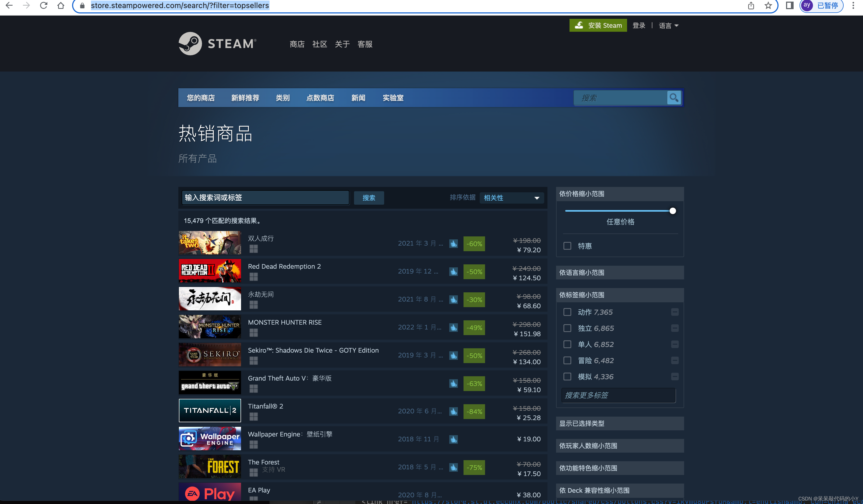863x504 pixels.
Task: Click the magnifier icon in the store search box
Action: click(674, 98)
